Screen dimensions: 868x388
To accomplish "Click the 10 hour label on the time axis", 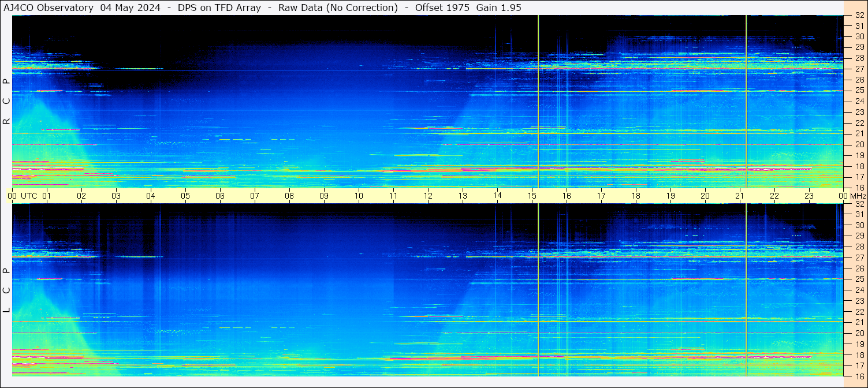I will [359, 196].
